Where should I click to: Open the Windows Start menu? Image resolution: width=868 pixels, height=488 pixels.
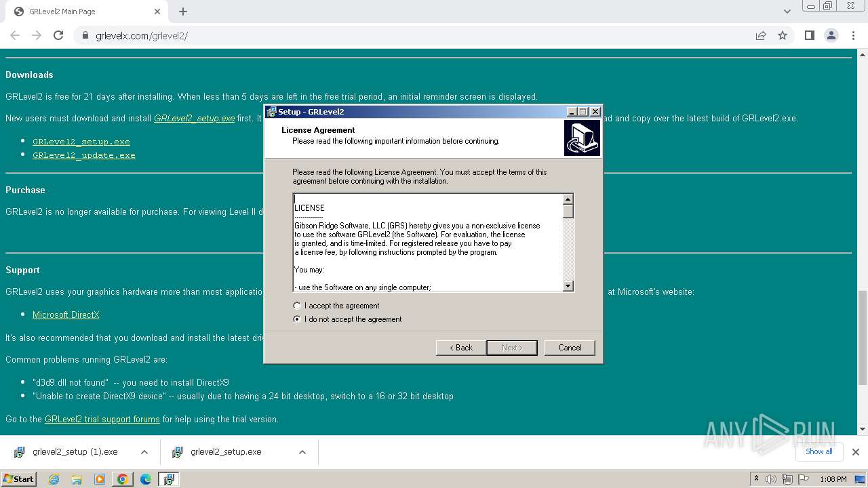[19, 479]
